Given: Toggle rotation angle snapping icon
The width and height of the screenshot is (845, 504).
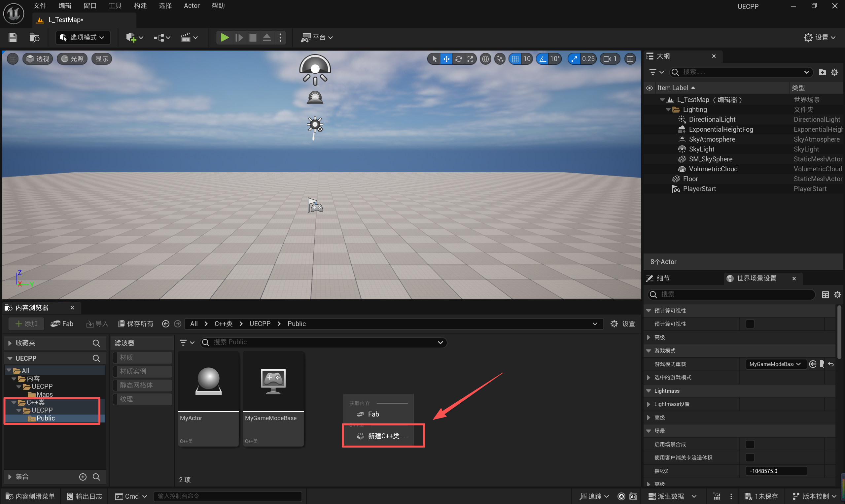Looking at the screenshot, I should [x=543, y=59].
